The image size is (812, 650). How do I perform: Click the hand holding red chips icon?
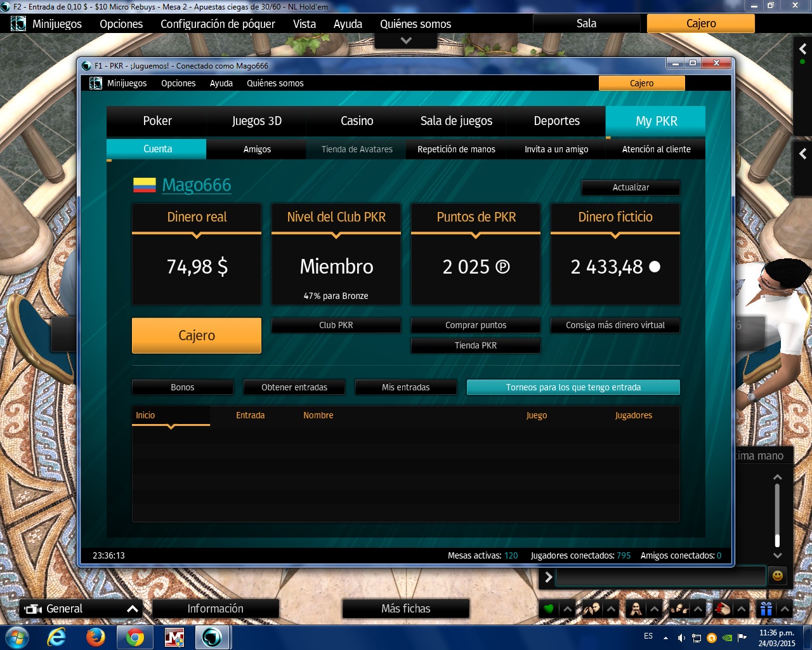click(722, 609)
